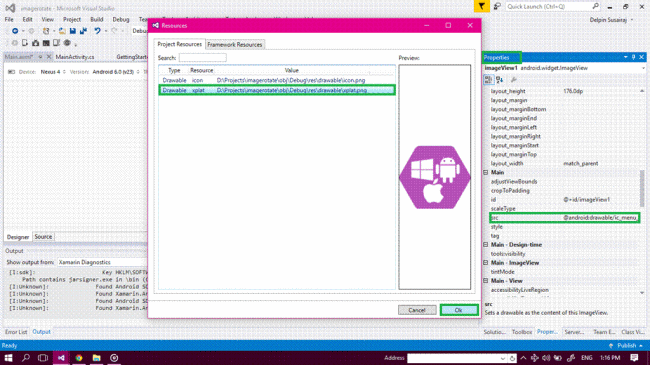Select the Categorized view icon in Properties
Image resolution: width=650 pixels, height=365 pixels.
click(x=488, y=80)
